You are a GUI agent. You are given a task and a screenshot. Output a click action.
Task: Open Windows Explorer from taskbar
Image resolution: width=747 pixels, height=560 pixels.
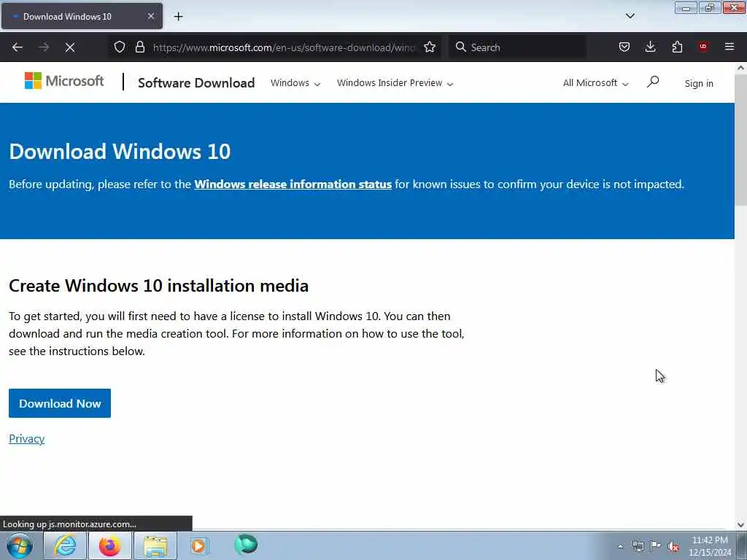155,545
